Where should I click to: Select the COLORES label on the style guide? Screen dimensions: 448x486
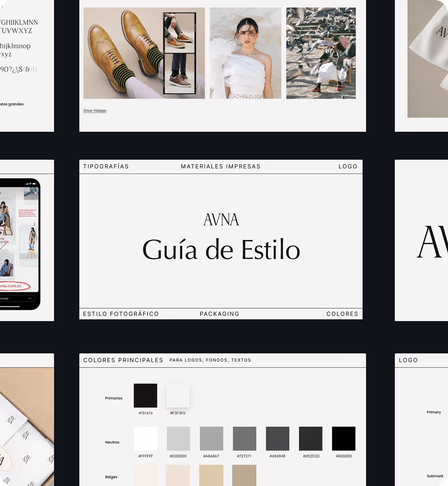point(342,314)
